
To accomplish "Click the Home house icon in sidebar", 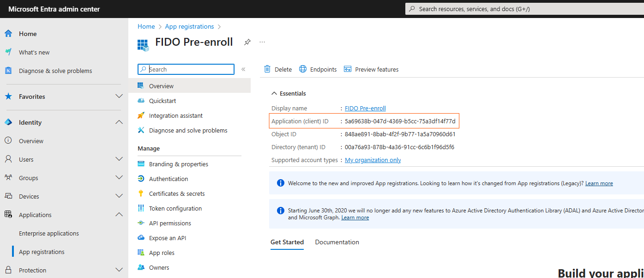I will pos(8,34).
